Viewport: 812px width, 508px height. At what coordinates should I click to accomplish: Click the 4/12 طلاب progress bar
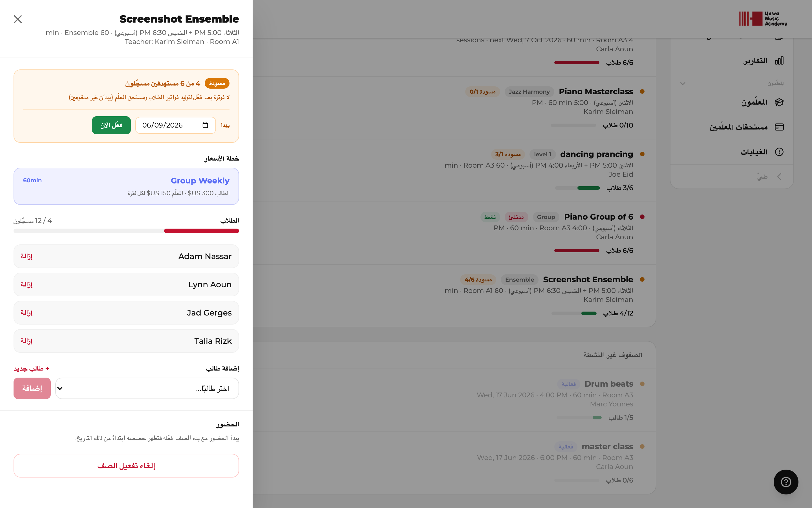pyautogui.click(x=574, y=313)
